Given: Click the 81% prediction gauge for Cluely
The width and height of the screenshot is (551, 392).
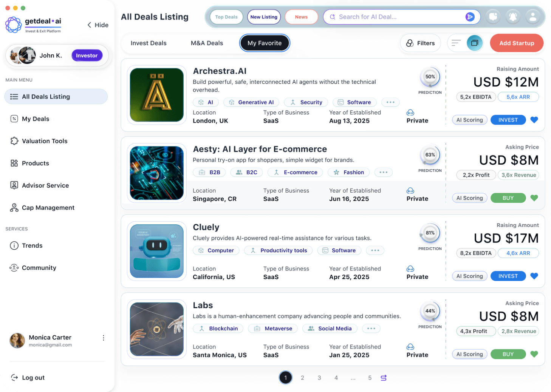Looking at the screenshot, I should click(x=430, y=233).
